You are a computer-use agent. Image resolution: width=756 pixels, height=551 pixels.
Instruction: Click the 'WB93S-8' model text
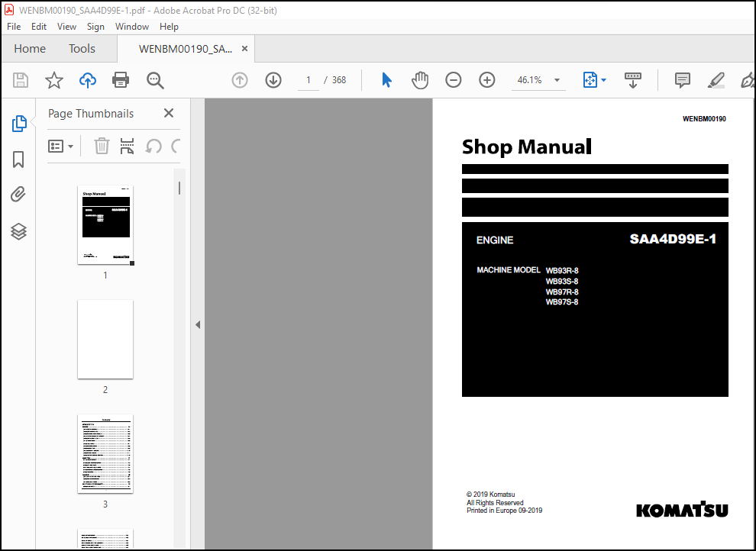(x=562, y=282)
